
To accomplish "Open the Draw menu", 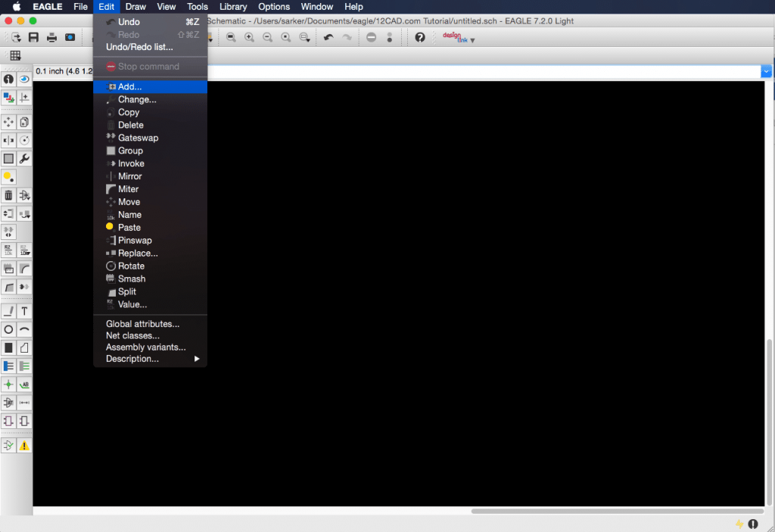I will (135, 7).
